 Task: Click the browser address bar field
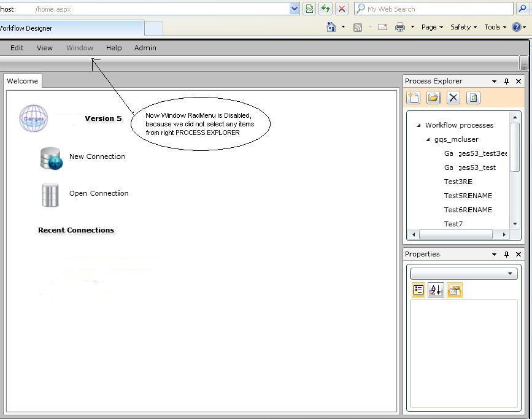[x=145, y=9]
